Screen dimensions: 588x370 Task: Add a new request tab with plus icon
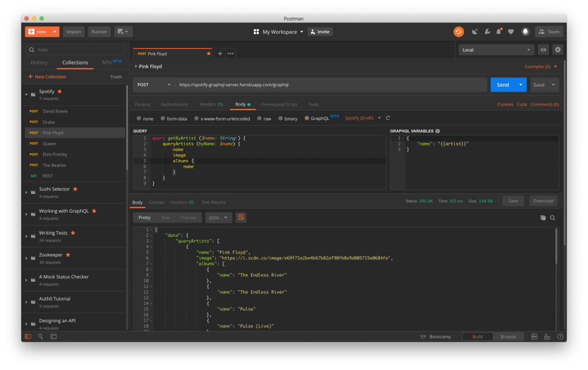[220, 53]
